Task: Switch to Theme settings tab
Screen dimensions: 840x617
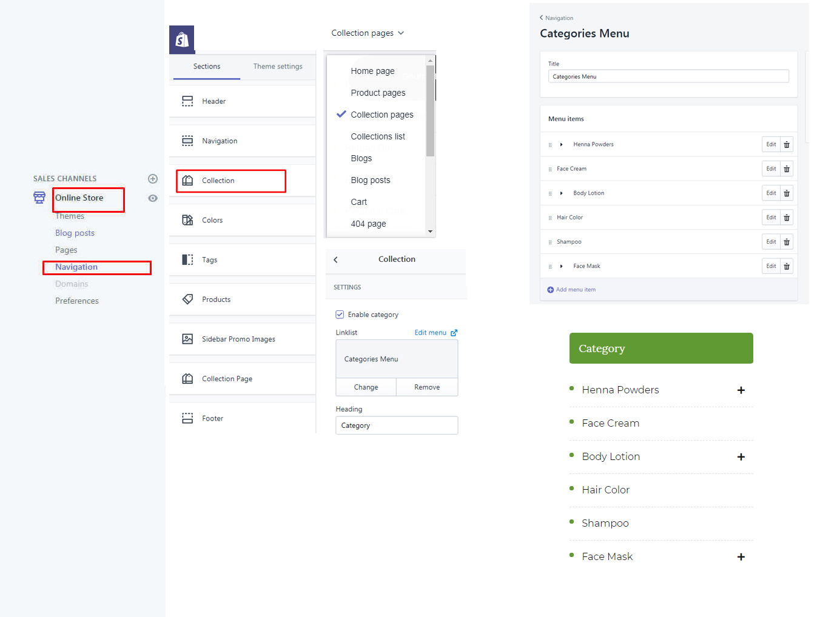Action: pos(278,67)
